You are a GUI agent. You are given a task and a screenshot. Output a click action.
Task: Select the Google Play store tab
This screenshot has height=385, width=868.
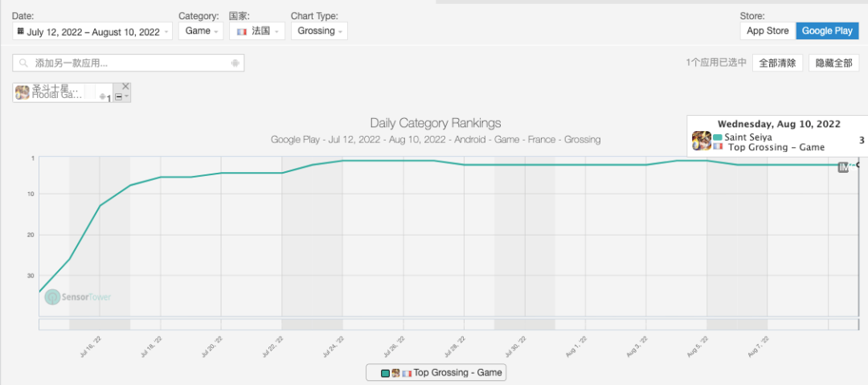click(827, 31)
